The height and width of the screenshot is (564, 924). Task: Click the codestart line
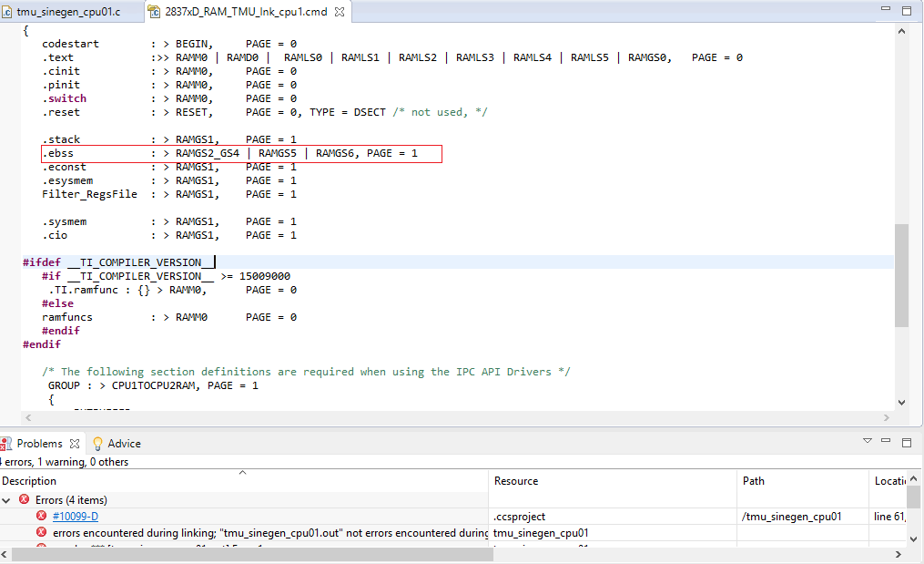(x=169, y=45)
